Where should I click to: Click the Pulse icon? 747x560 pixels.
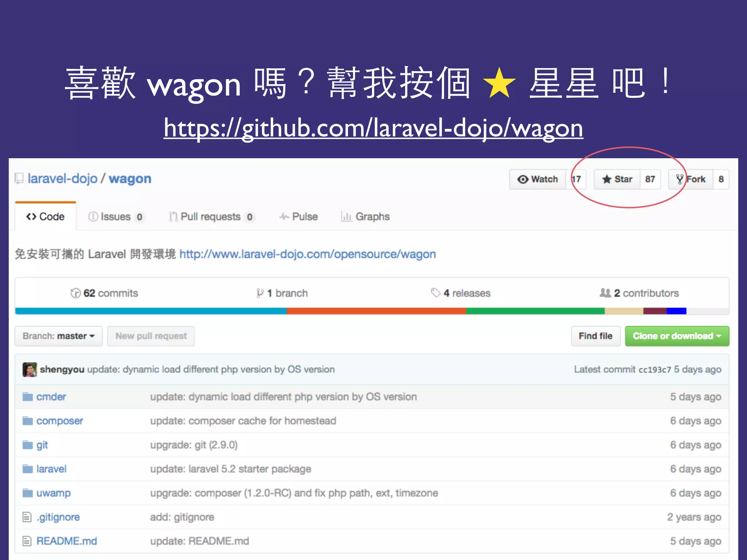(284, 217)
